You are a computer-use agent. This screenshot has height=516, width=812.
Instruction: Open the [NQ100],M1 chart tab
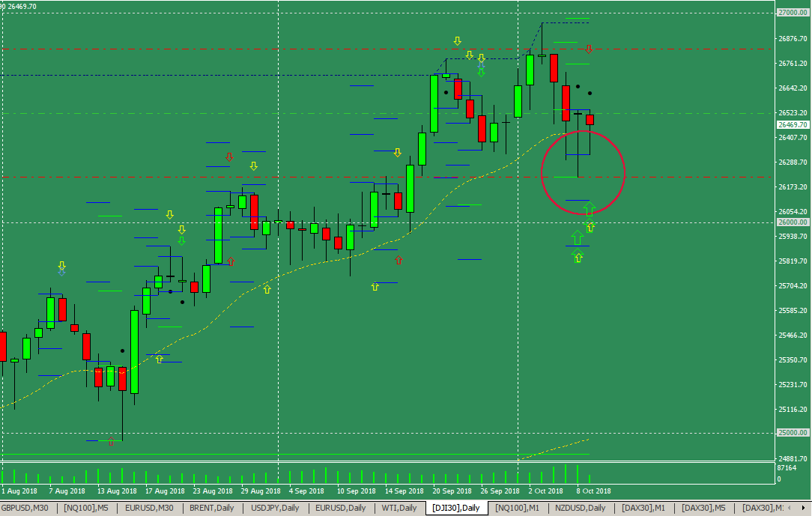[518, 509]
